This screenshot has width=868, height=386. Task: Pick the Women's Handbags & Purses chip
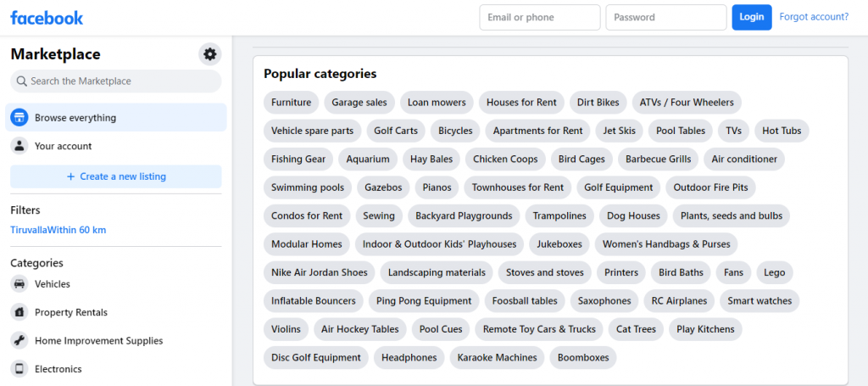pos(666,244)
